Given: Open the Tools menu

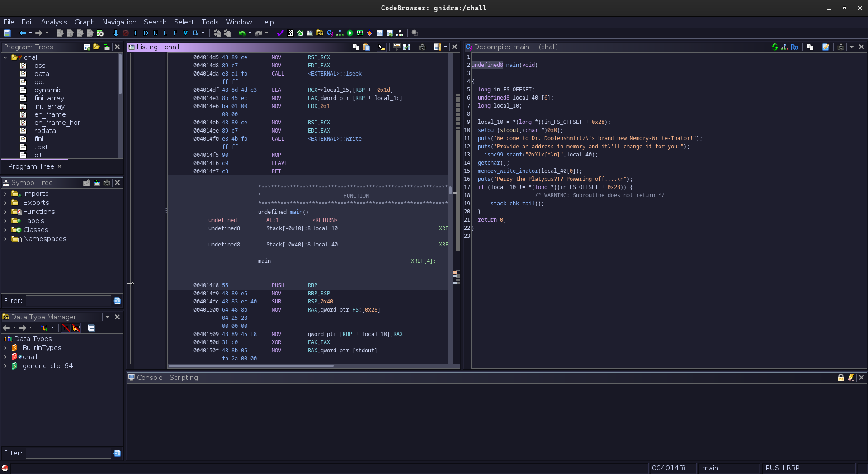Looking at the screenshot, I should click(210, 22).
